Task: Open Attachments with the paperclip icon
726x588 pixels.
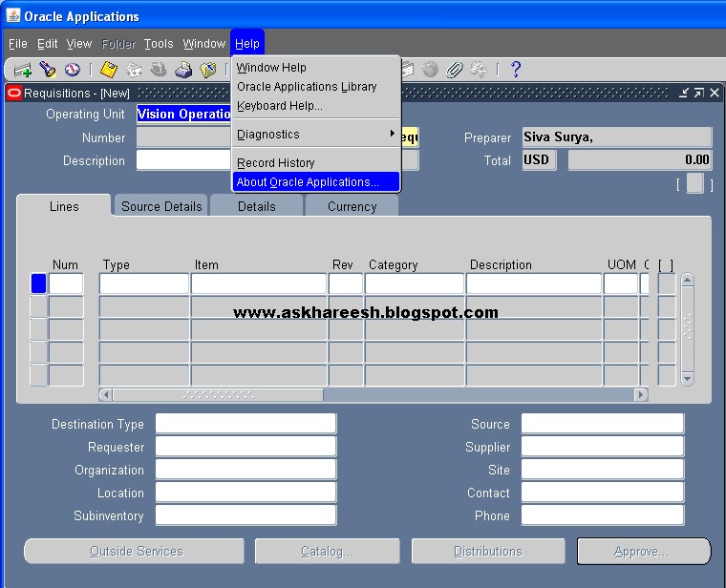Action: pos(455,70)
